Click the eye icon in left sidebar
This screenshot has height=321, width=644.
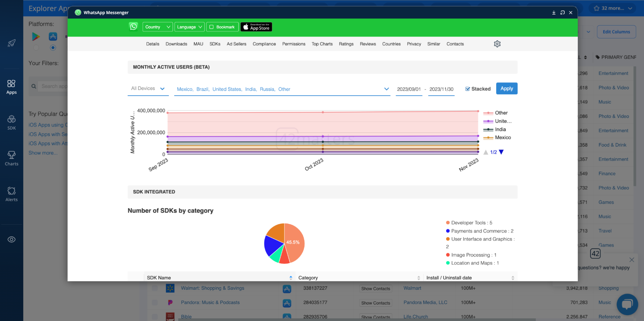[x=12, y=239]
